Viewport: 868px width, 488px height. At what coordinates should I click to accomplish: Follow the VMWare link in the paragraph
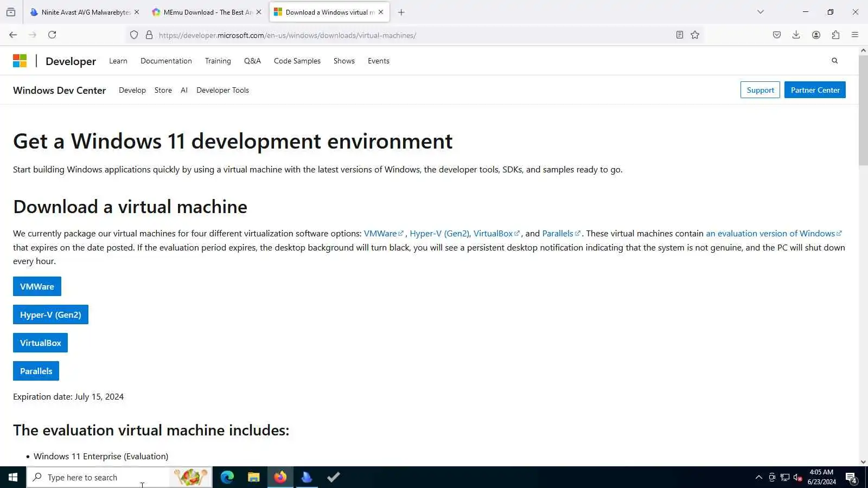[x=384, y=233]
